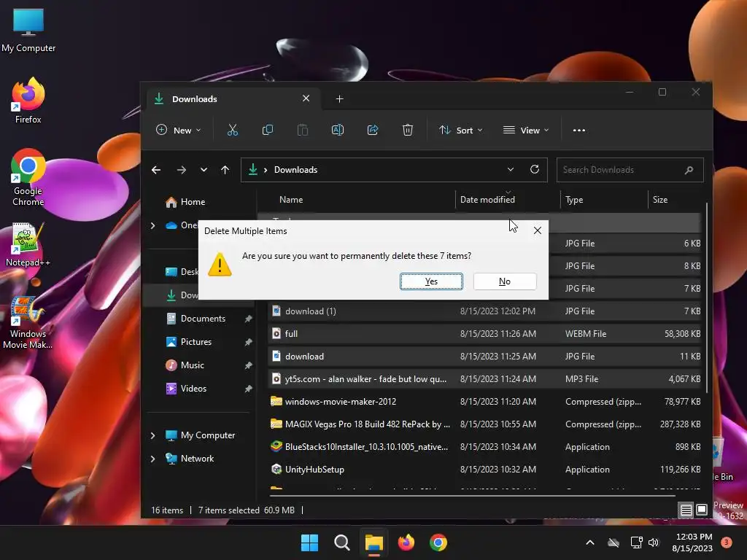Go forward with the right arrow
The width and height of the screenshot is (747, 560).
[182, 170]
